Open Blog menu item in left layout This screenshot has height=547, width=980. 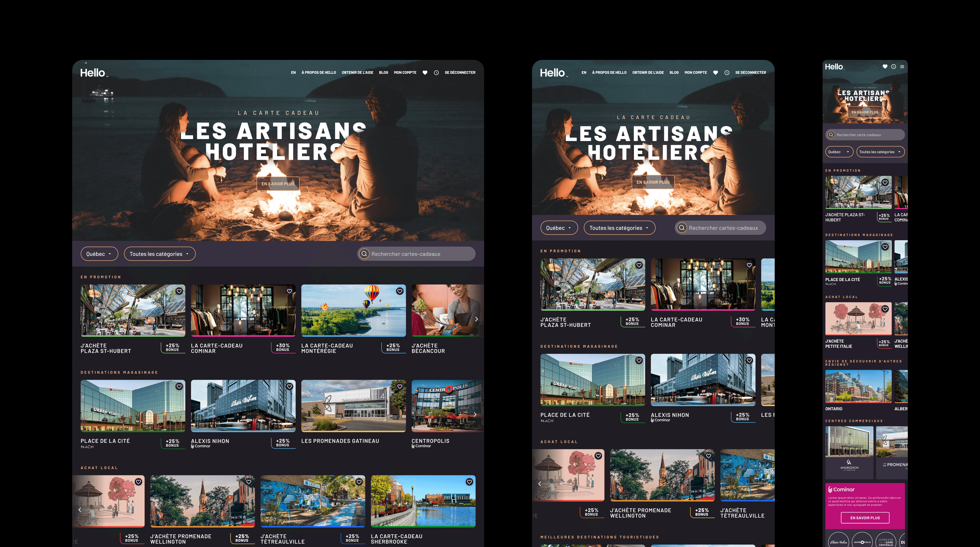point(383,73)
